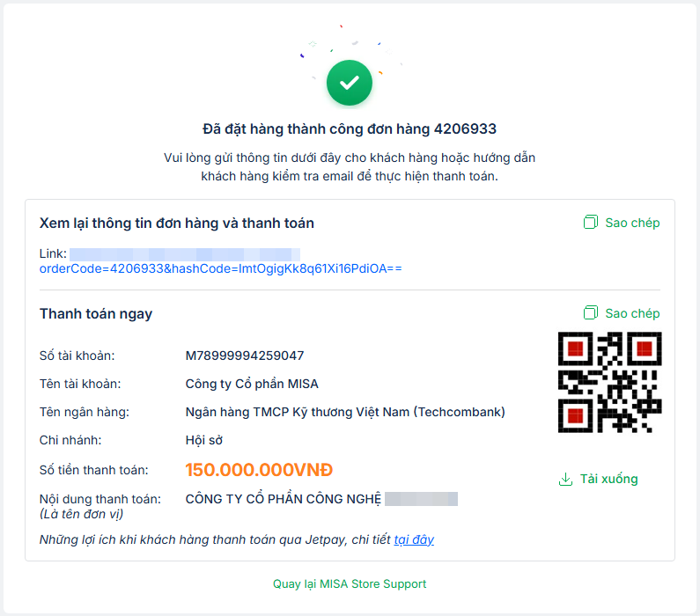Click the green success checkmark icon
Image resolution: width=700 pixels, height=616 pixels.
(350, 83)
